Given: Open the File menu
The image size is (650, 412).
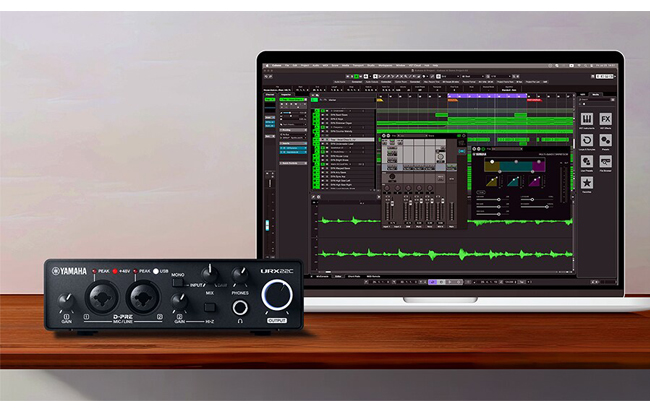Looking at the screenshot, I should point(287,65).
